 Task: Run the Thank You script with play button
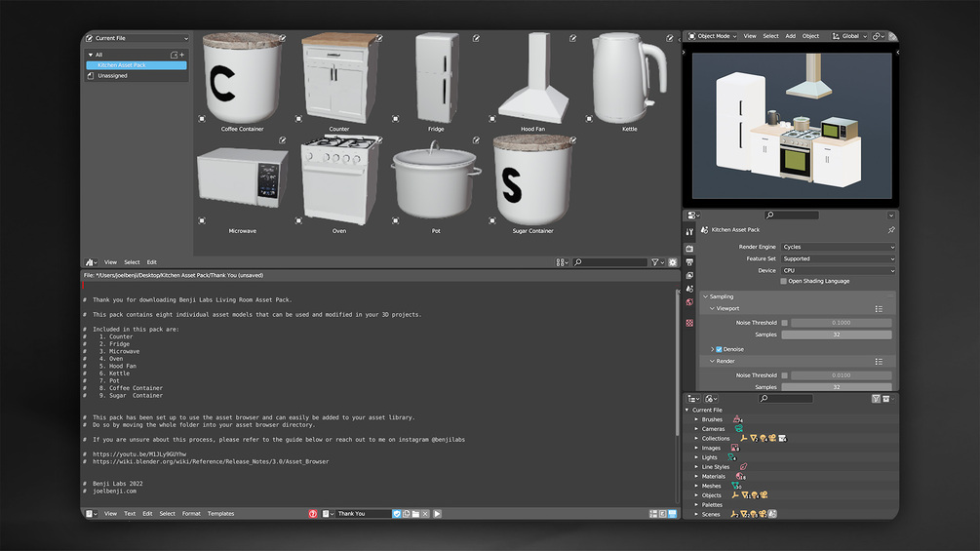tap(437, 514)
